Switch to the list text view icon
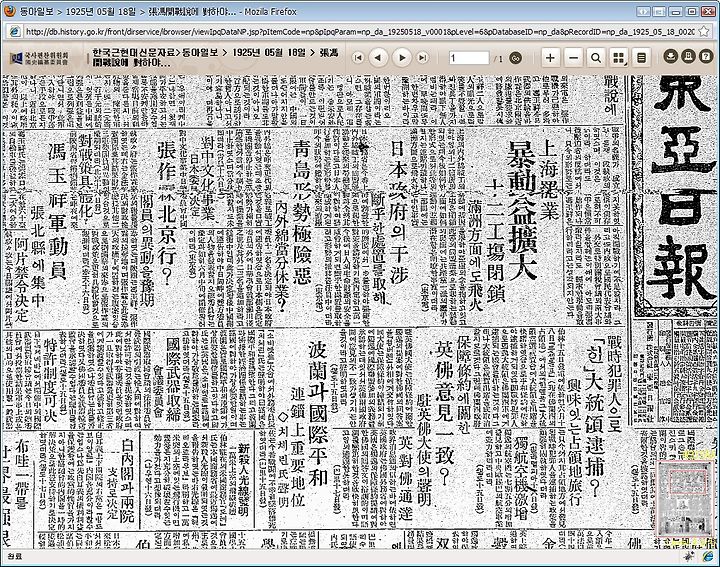Viewport: 720px width, 567px height. click(641, 58)
